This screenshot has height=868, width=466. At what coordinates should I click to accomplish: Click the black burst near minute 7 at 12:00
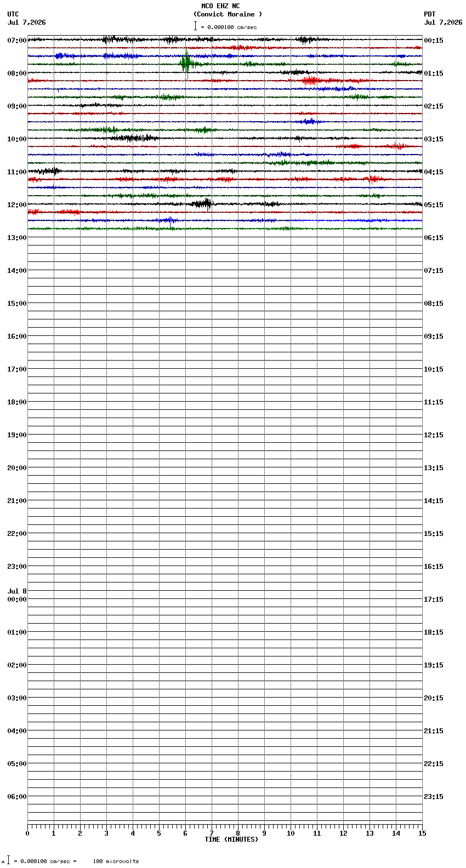coord(203,204)
